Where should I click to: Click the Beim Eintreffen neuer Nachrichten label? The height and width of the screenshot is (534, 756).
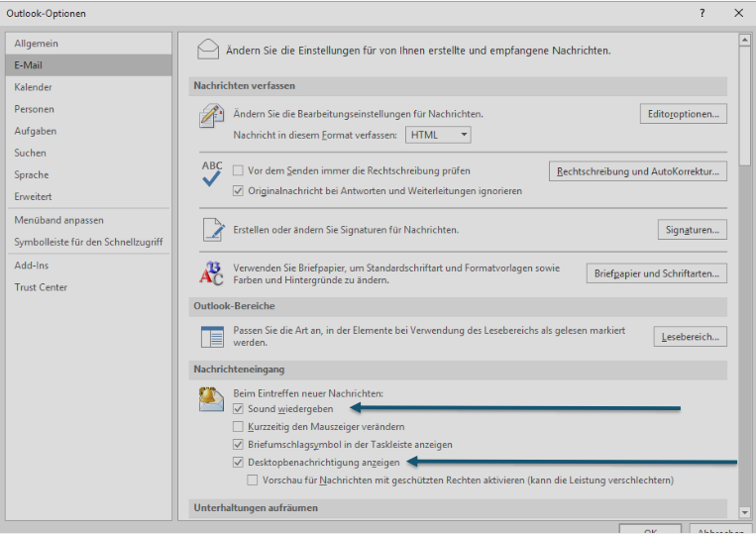[308, 393]
